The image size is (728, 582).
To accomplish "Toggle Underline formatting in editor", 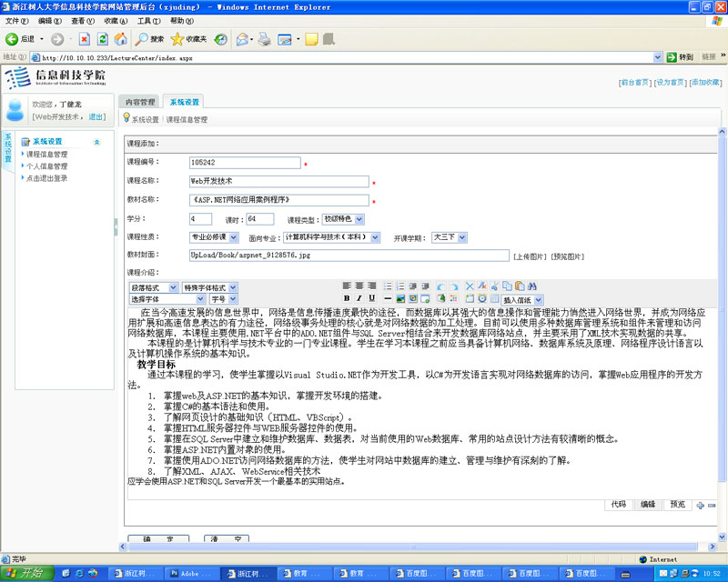I will [x=371, y=298].
